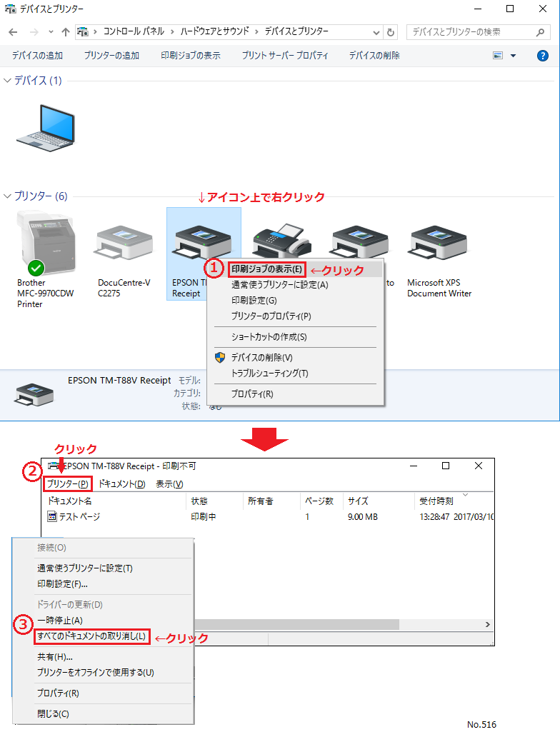Maximize the デバイスとプリンター window
This screenshot has height=737, width=560.
(510, 9)
